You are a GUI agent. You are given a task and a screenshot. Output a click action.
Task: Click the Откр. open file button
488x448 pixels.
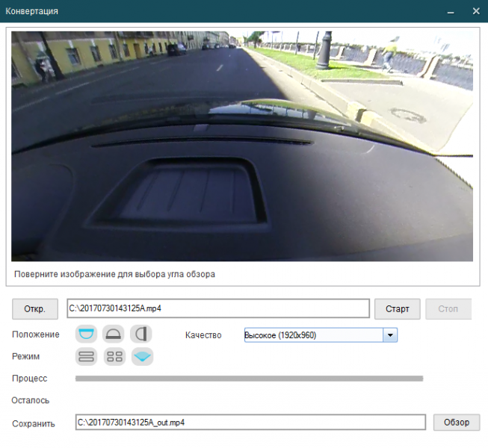35,309
